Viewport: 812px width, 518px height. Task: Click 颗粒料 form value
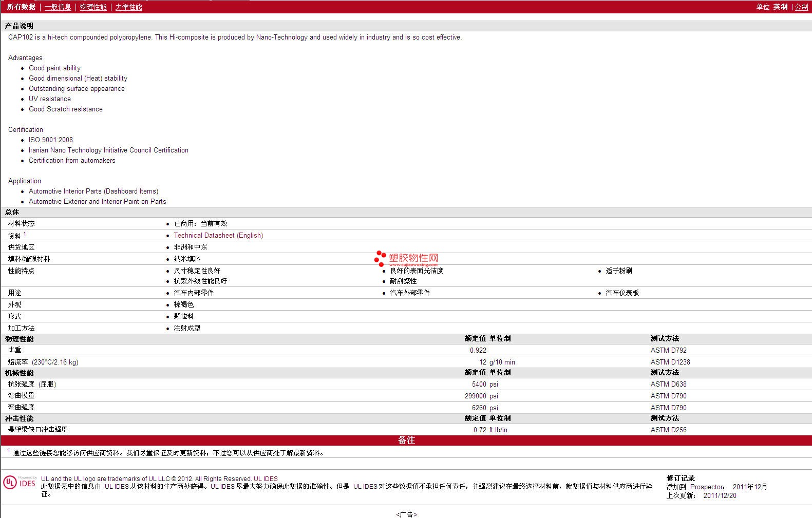click(183, 316)
